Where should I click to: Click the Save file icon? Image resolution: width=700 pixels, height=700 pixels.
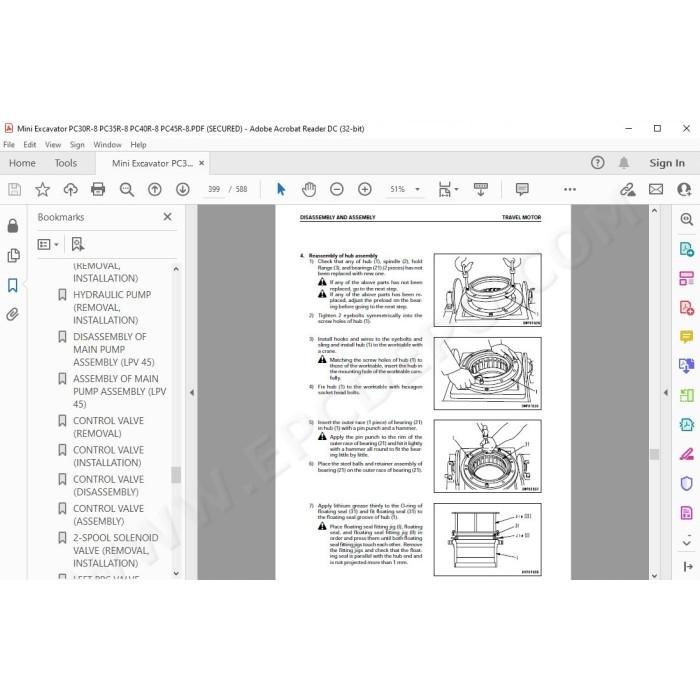[x=14, y=189]
